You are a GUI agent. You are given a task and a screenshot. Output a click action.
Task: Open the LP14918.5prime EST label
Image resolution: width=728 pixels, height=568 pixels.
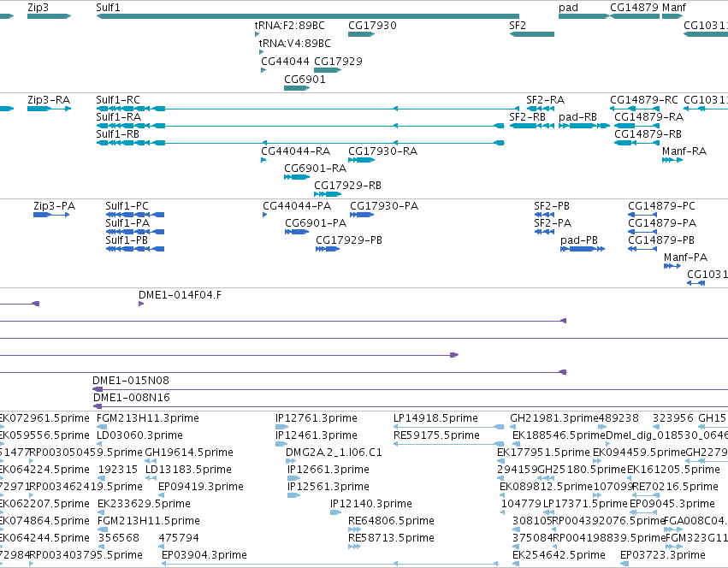pos(435,418)
